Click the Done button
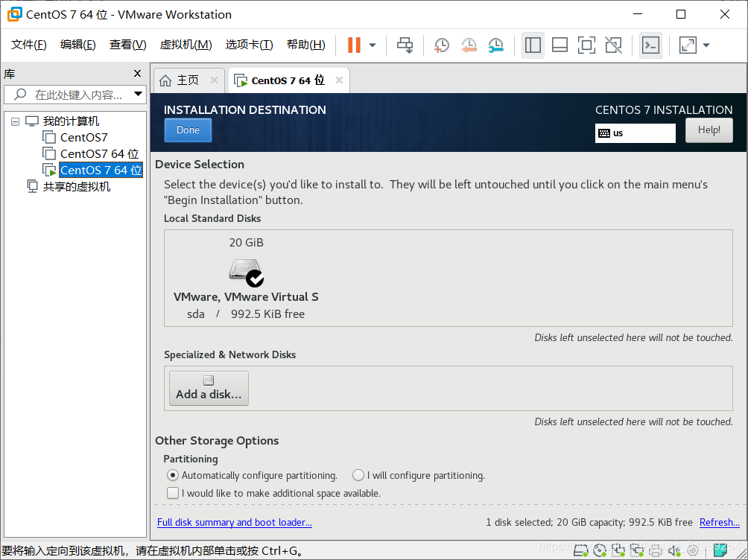748x560 pixels. pyautogui.click(x=187, y=130)
